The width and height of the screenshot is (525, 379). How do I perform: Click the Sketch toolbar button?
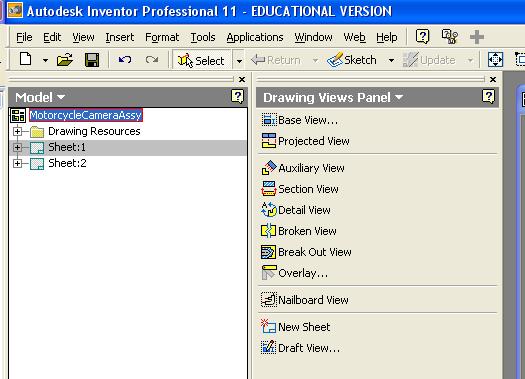352,60
